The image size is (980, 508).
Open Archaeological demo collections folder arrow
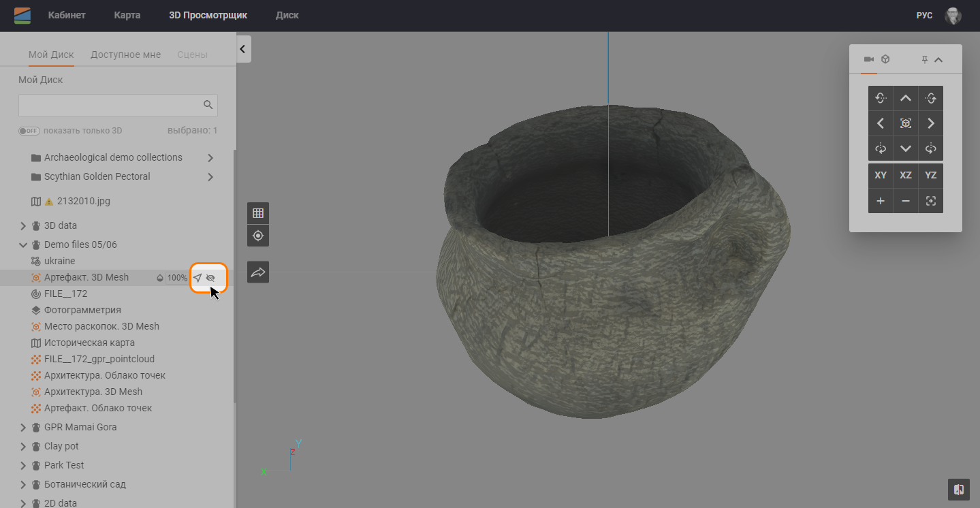(x=210, y=158)
